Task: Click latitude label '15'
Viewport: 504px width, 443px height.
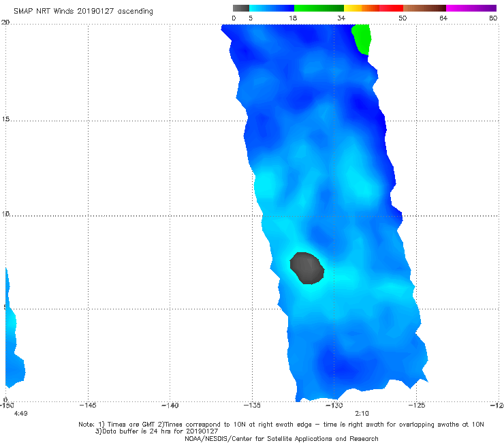Action: tap(5, 119)
